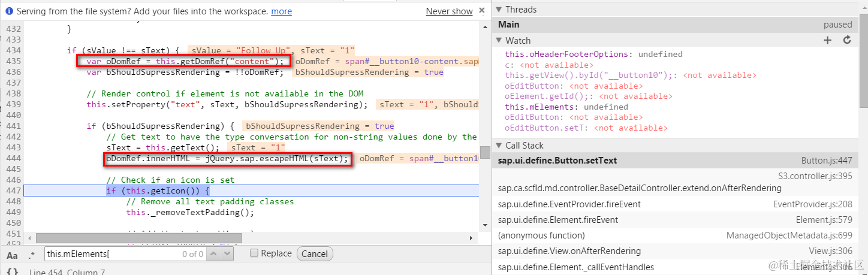Click the code editor's vertical scrollbar thumb
Screen dimensions: 868x275
(x=486, y=152)
